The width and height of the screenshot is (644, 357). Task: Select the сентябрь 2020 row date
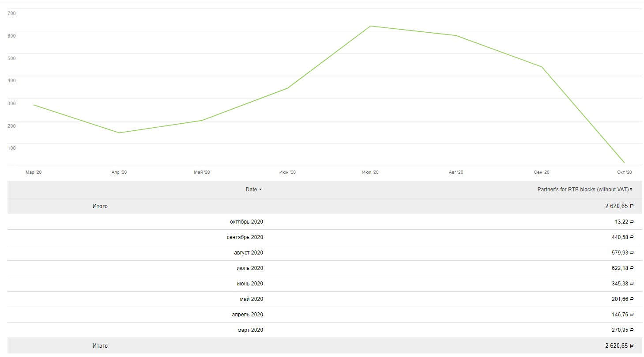(x=245, y=237)
